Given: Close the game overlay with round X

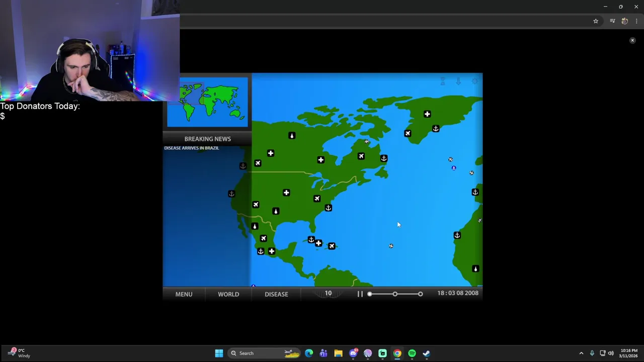Looking at the screenshot, I should pyautogui.click(x=632, y=40).
